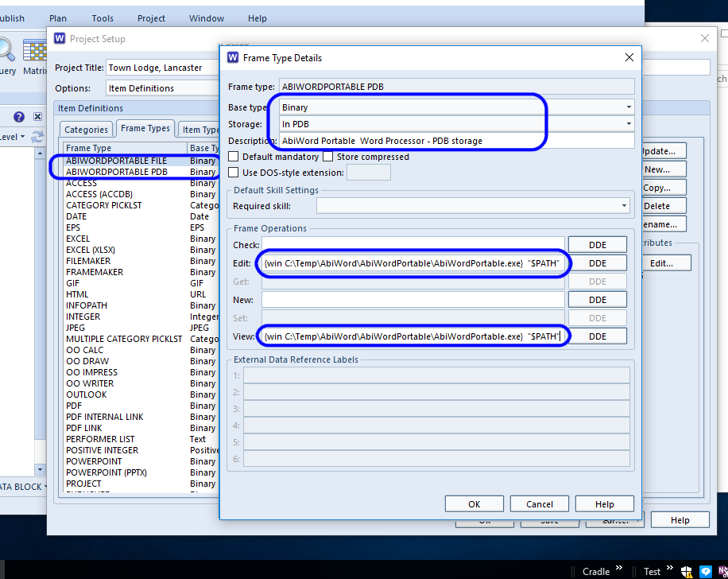Click the DDE button for New operation
Image resolution: width=728 pixels, height=579 pixels.
598,300
